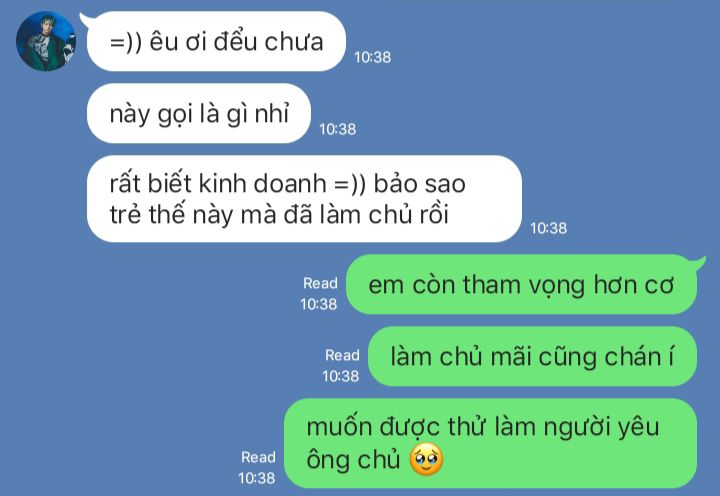Tap the "muốn được thử làm người yêu" bubble
This screenshot has height=496, width=720.
point(490,443)
